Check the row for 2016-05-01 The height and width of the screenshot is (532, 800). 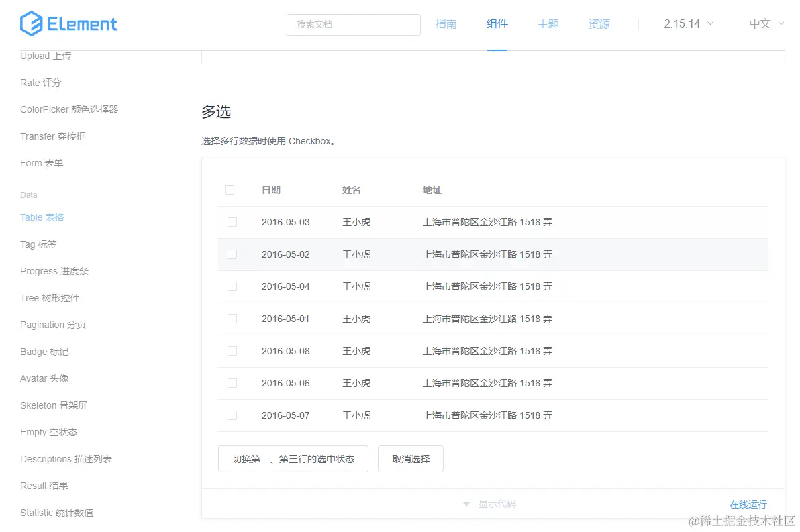click(x=232, y=318)
